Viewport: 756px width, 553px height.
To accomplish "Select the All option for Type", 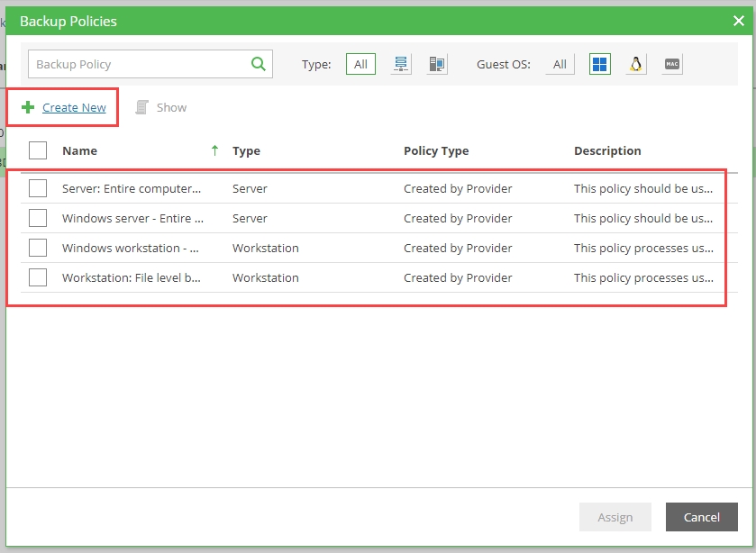I will pos(360,64).
